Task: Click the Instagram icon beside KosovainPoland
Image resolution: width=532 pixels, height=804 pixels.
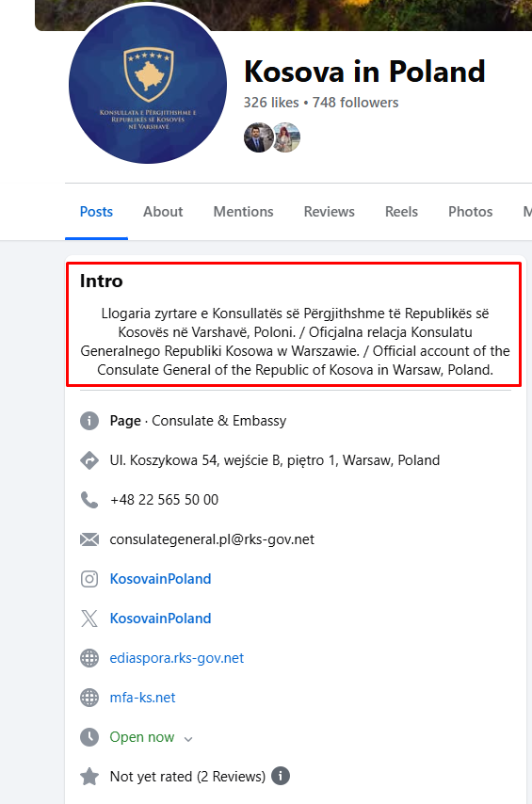Action: tap(89, 579)
